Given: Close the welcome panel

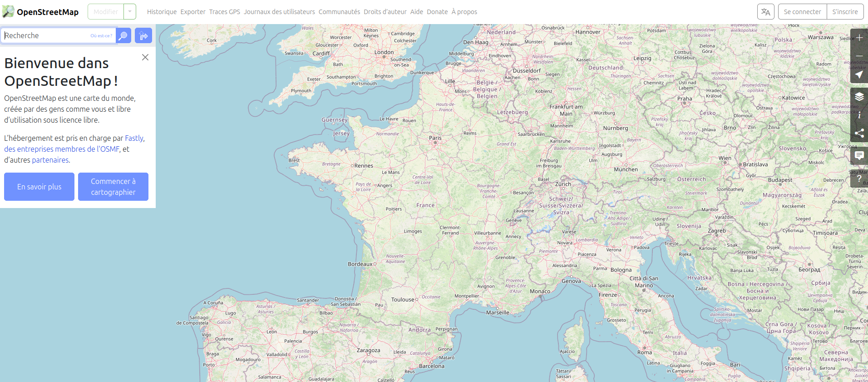Looking at the screenshot, I should [145, 57].
